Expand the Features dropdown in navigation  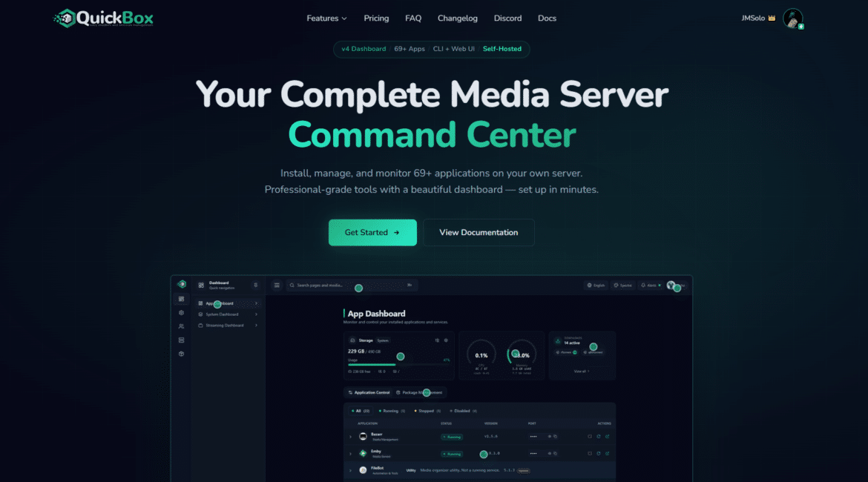pos(326,18)
